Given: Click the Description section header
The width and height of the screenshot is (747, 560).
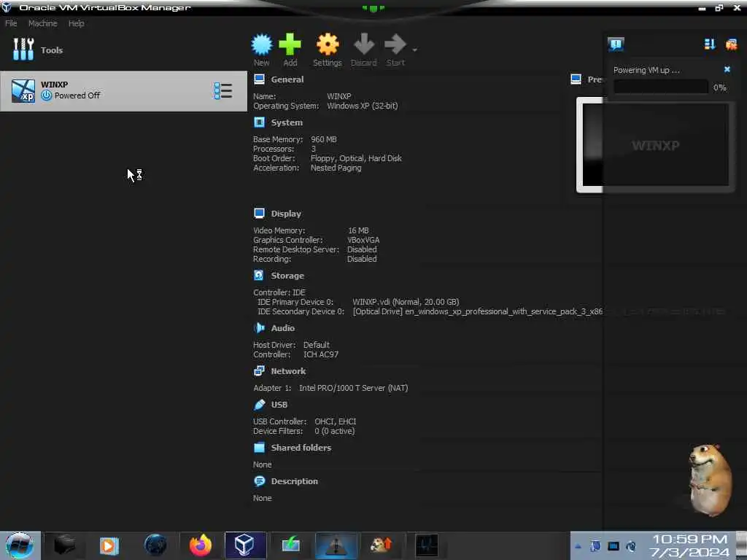Looking at the screenshot, I should (x=295, y=481).
